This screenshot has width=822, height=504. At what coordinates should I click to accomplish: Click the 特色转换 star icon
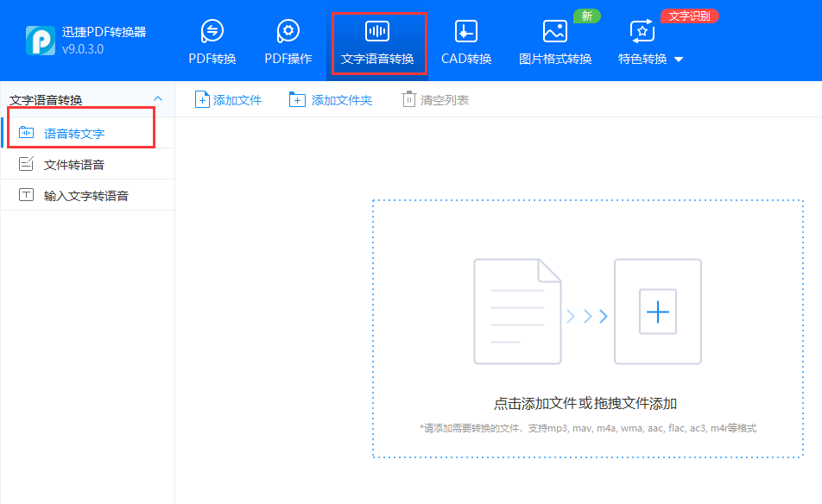tap(642, 32)
